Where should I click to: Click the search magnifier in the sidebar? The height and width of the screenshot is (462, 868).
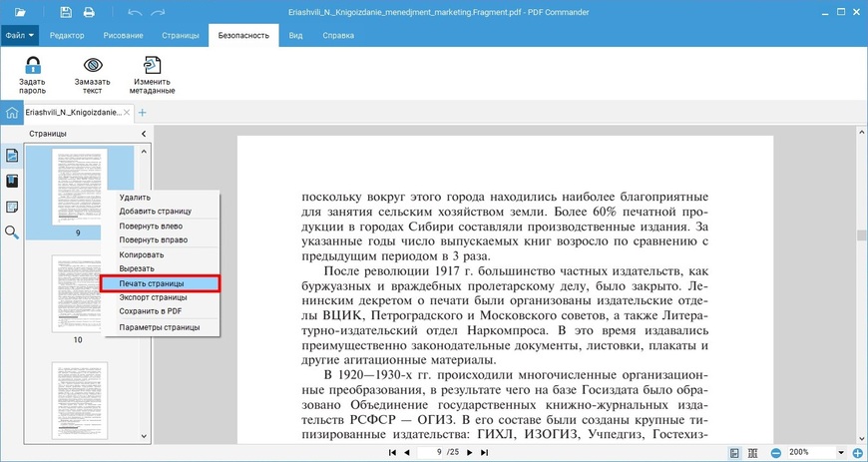pyautogui.click(x=12, y=232)
